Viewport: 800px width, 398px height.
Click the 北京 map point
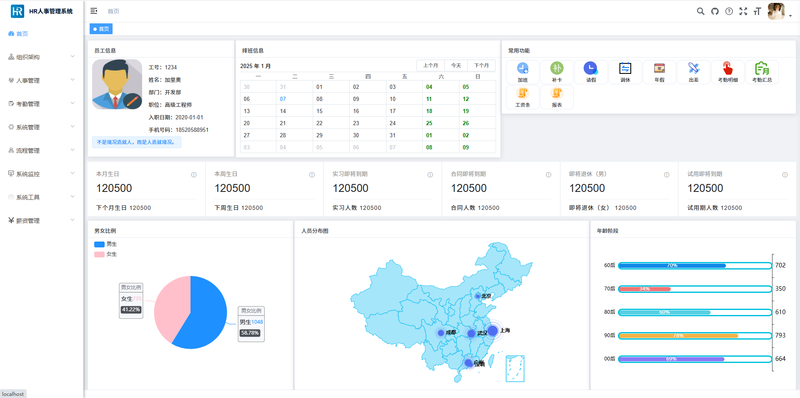click(x=478, y=296)
